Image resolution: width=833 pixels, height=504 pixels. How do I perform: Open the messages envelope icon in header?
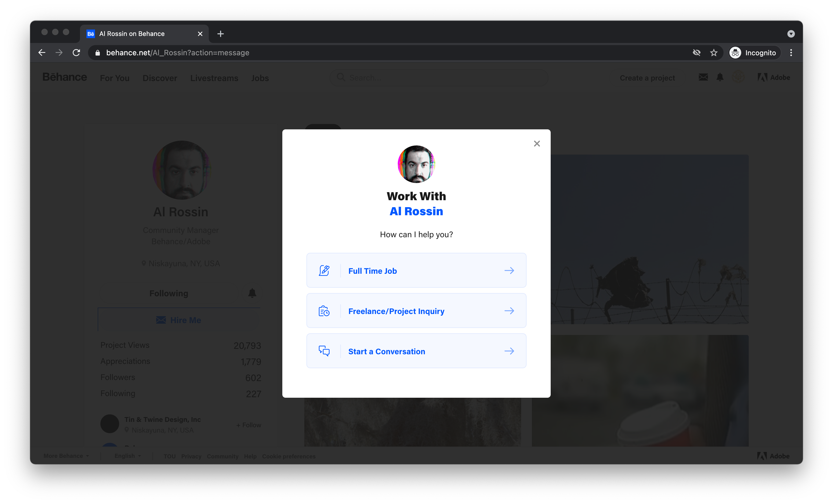point(703,77)
